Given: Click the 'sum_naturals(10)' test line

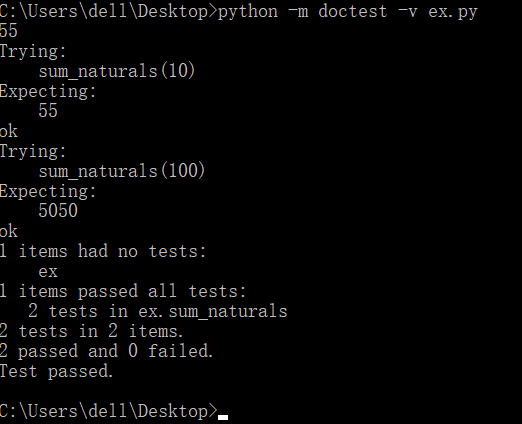Looking at the screenshot, I should coord(117,71).
